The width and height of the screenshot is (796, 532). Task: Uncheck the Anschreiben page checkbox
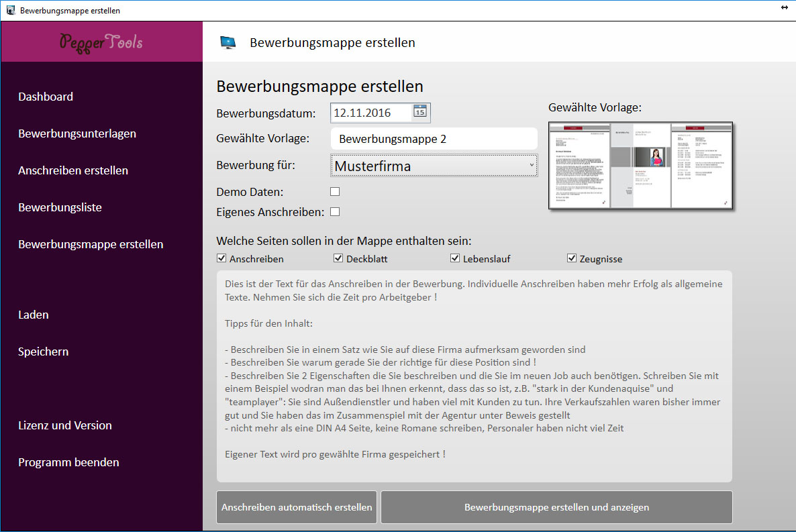click(x=221, y=258)
